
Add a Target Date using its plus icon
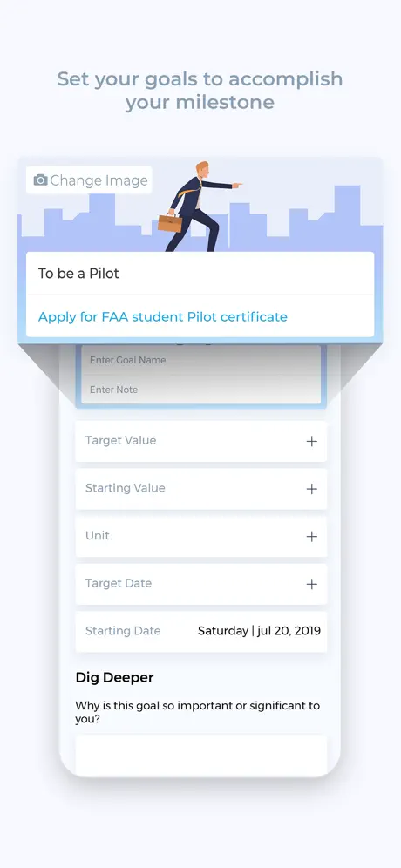tap(312, 584)
